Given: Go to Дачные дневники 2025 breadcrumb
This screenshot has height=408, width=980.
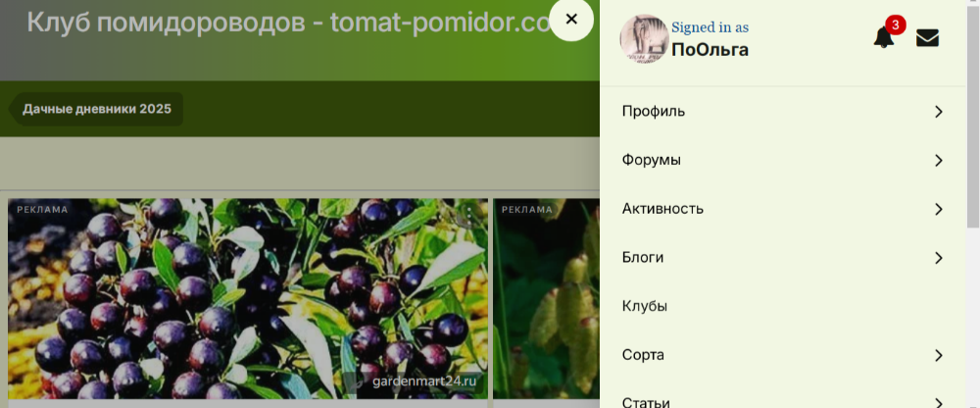Looking at the screenshot, I should (97, 109).
